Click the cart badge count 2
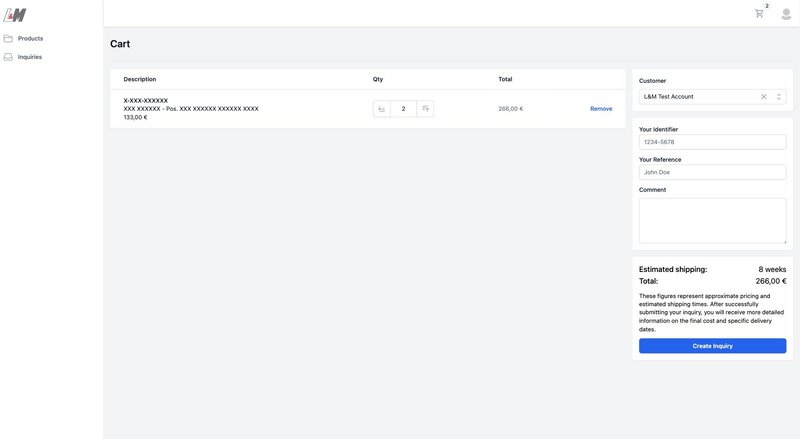This screenshot has height=439, width=800. (x=767, y=6)
